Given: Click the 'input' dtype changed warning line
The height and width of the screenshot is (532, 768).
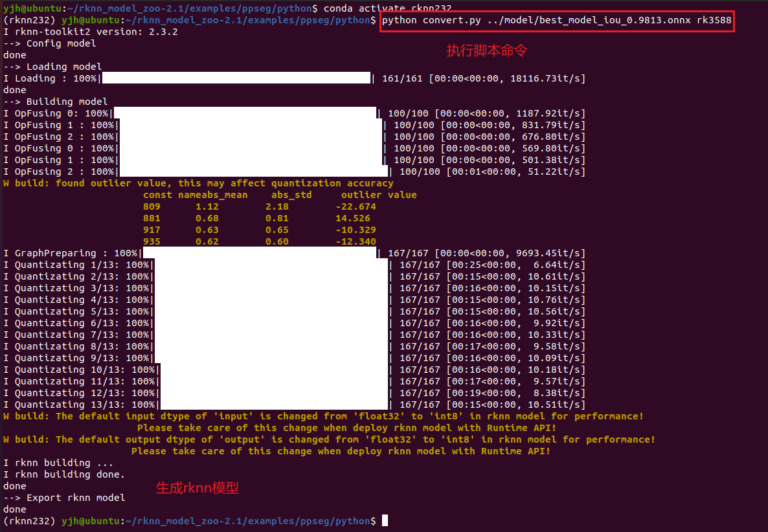Looking at the screenshot, I should (x=323, y=417).
